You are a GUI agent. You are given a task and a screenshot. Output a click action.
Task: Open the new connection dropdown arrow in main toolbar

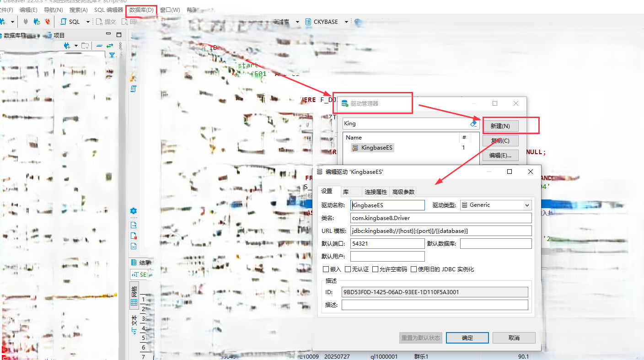tap(12, 21)
